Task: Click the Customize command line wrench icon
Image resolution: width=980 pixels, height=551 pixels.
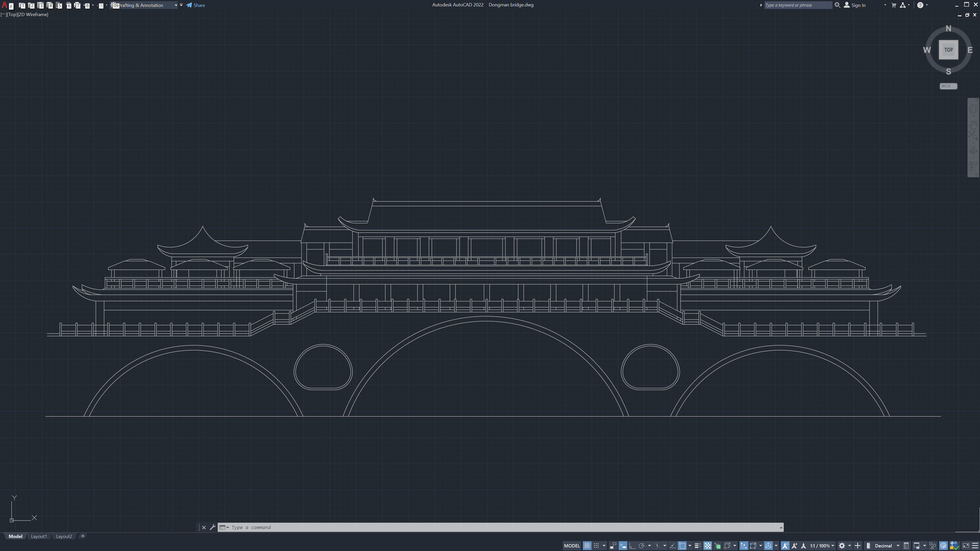Action: [x=213, y=528]
